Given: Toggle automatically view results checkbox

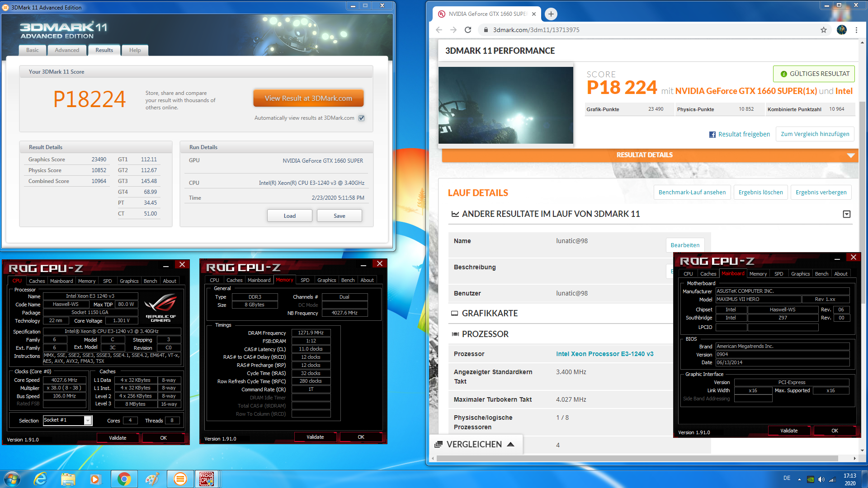Looking at the screenshot, I should click(x=361, y=118).
